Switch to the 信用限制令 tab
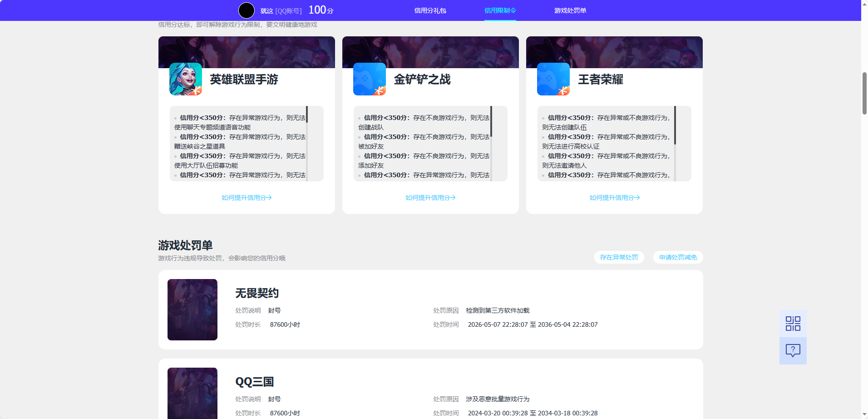This screenshot has width=868, height=419. [500, 10]
